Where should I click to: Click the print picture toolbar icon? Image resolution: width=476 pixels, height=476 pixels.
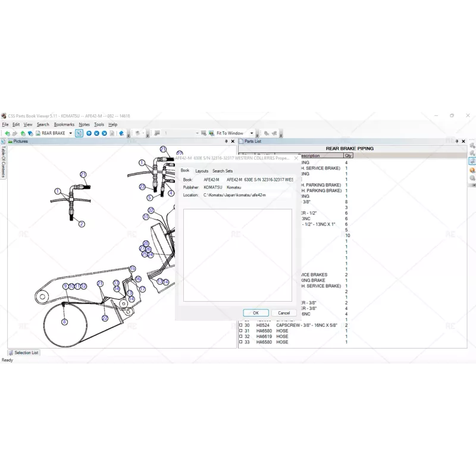(156, 133)
